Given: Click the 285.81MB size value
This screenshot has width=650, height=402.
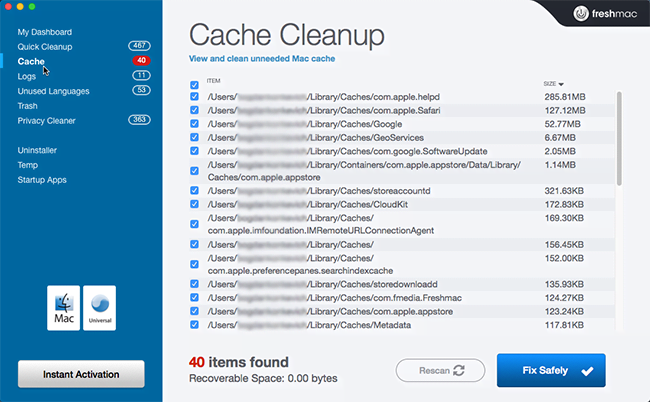Looking at the screenshot, I should (x=565, y=97).
